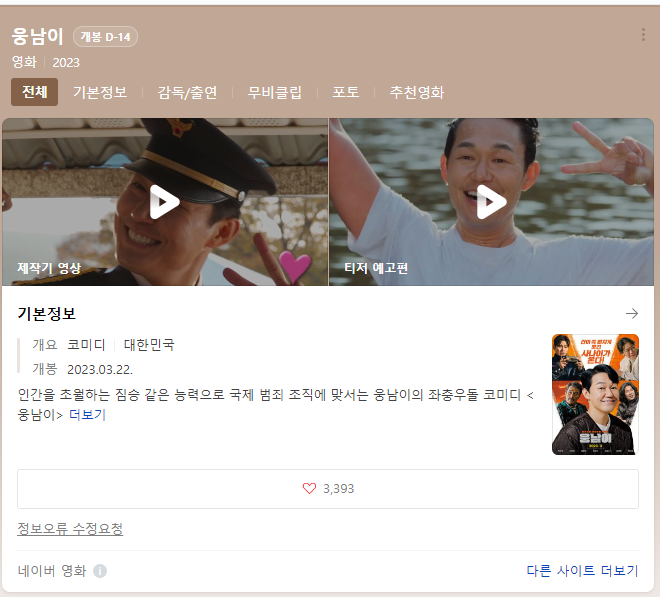Click the release date 2023.03.22.
660x597 pixels.
pos(100,369)
